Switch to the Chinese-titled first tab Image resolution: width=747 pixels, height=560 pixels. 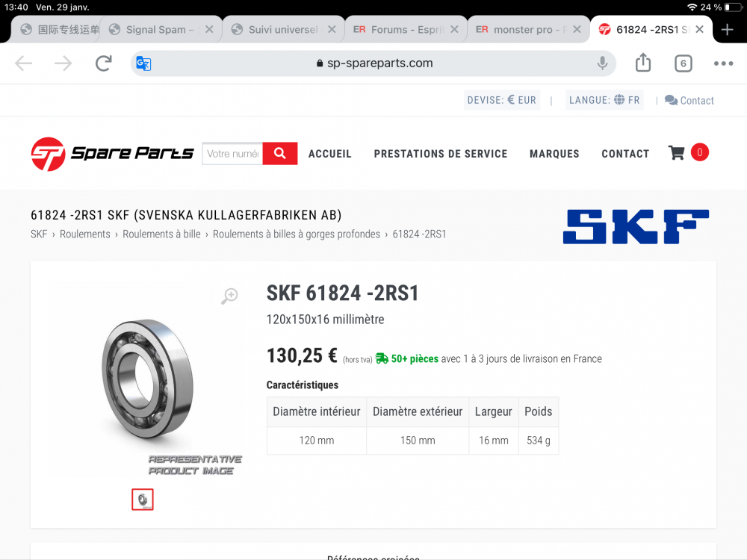tap(58, 30)
